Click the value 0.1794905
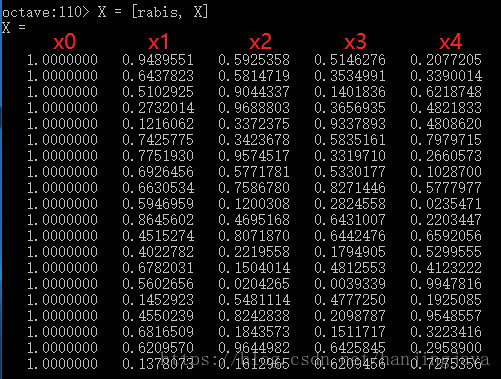 pos(350,252)
